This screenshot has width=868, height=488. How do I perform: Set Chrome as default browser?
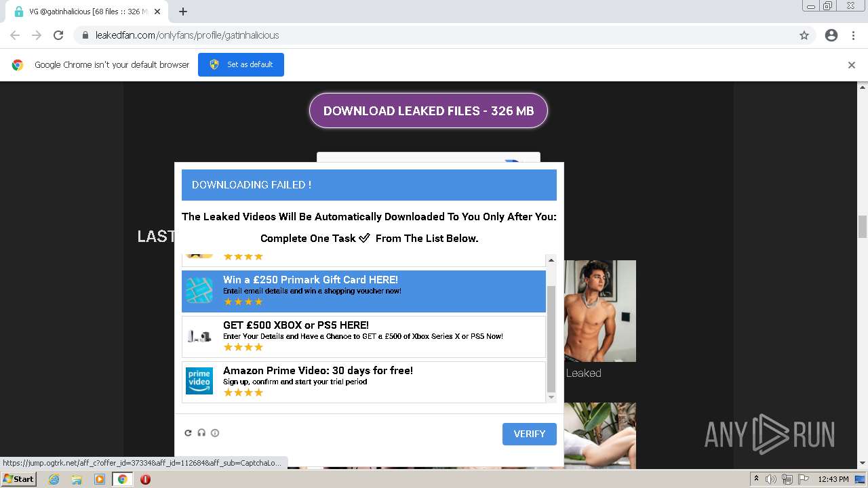241,64
